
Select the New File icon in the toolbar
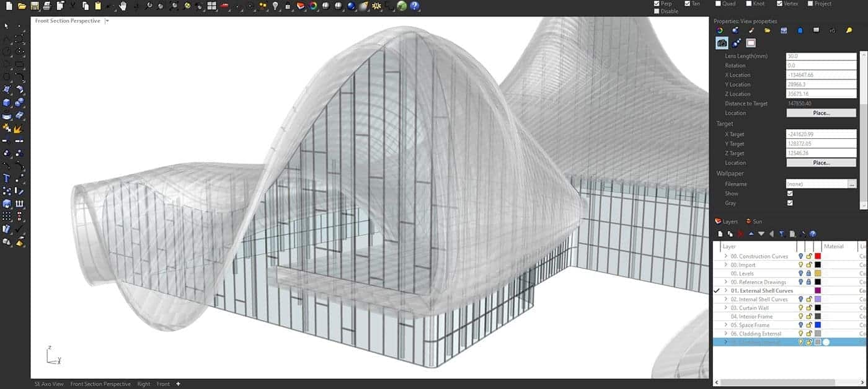click(9, 6)
